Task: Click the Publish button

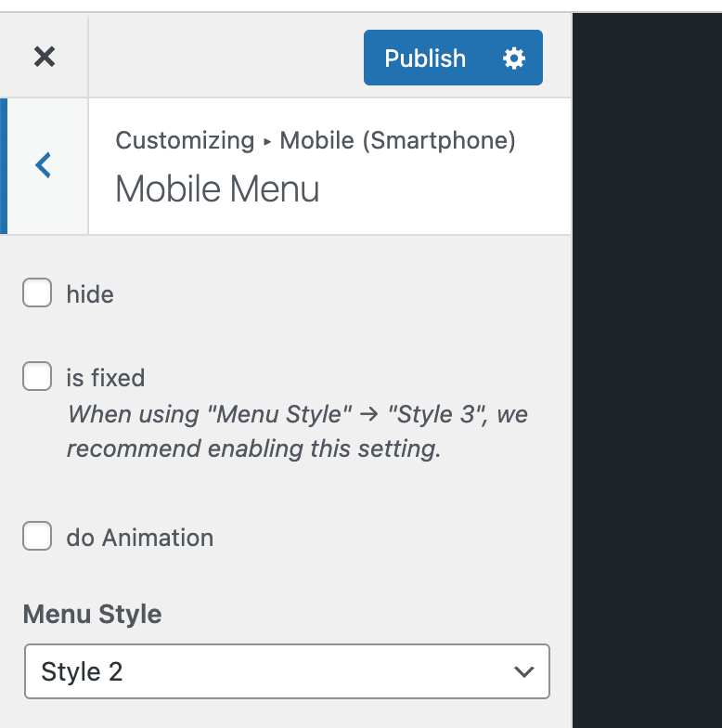Action: (425, 58)
